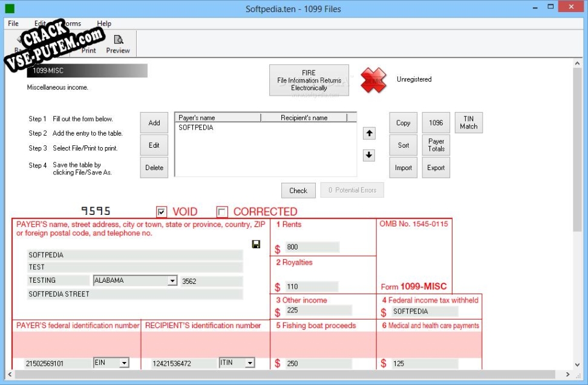Click the red X Unregistered icon
This screenshot has height=385, width=588.
[x=373, y=79]
